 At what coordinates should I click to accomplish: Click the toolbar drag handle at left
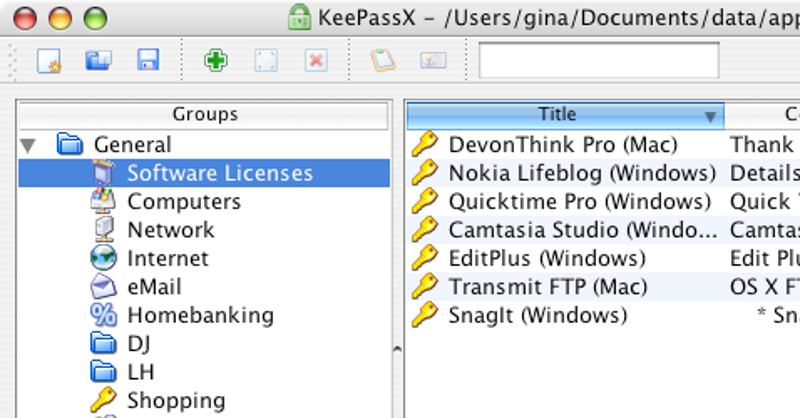[13, 61]
